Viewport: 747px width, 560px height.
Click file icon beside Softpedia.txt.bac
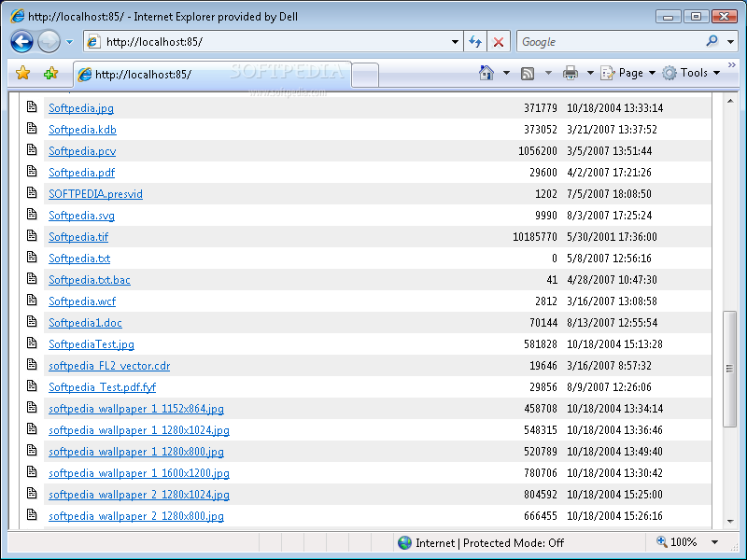click(x=32, y=278)
